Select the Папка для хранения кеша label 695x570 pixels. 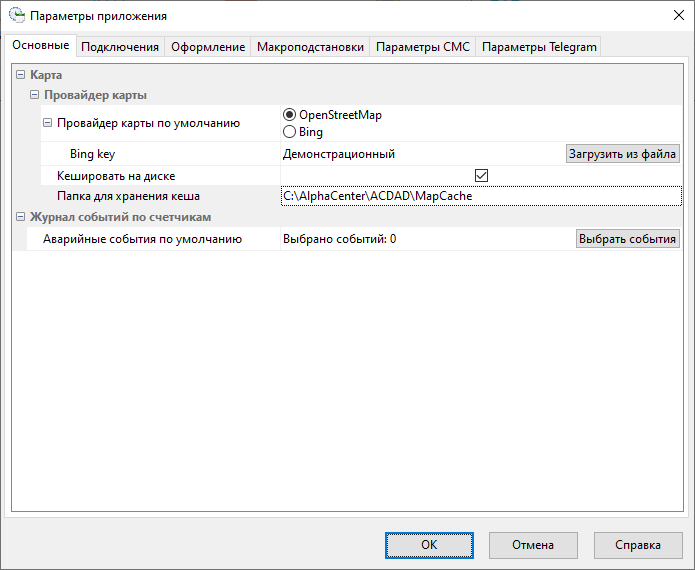click(129, 196)
